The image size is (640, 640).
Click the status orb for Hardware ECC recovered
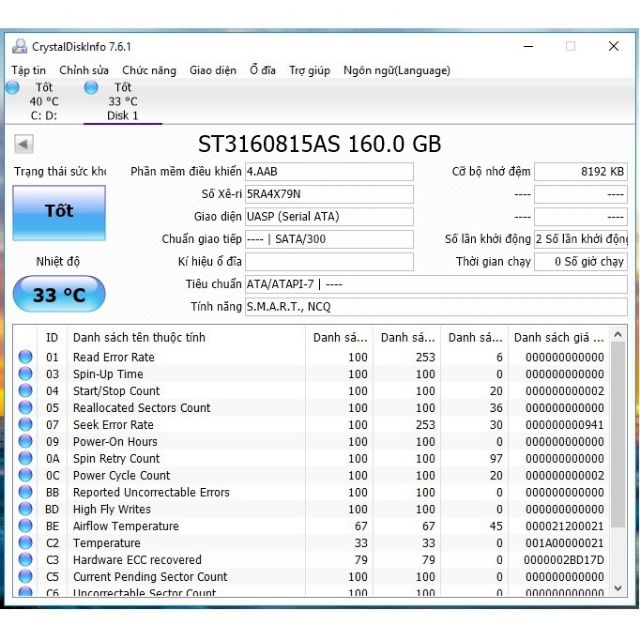[25, 560]
